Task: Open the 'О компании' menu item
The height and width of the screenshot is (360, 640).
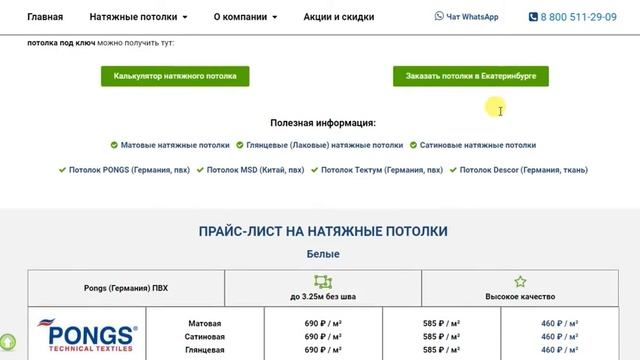Action: point(240,17)
